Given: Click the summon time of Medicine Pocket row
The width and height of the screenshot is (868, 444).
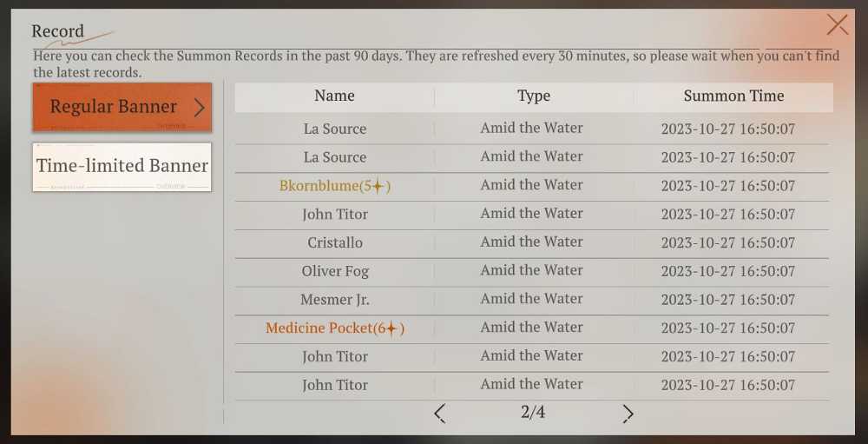Looking at the screenshot, I should pyautogui.click(x=728, y=328).
